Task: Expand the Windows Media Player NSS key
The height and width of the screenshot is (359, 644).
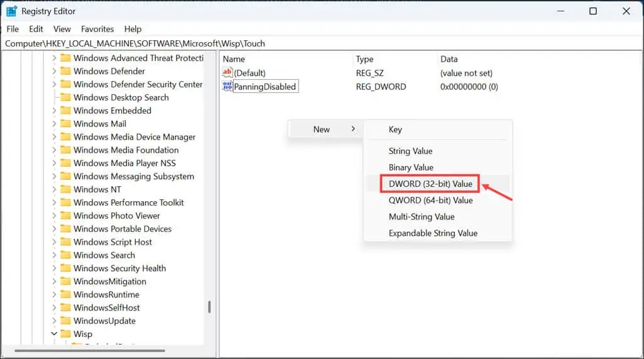Action: pos(54,163)
